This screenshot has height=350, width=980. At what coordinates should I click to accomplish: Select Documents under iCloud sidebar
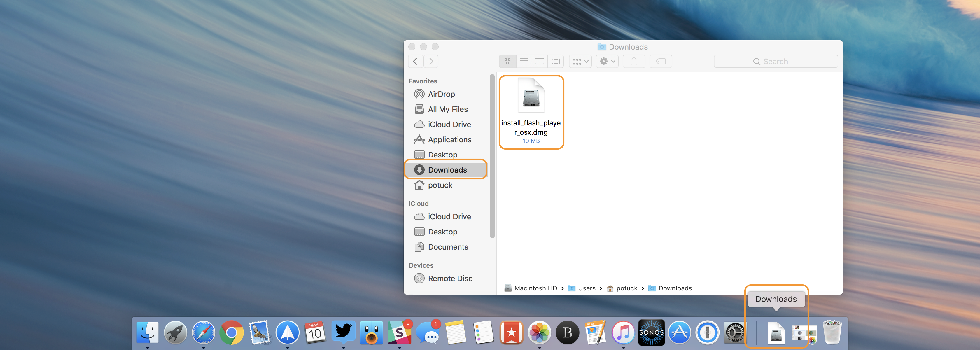click(448, 247)
